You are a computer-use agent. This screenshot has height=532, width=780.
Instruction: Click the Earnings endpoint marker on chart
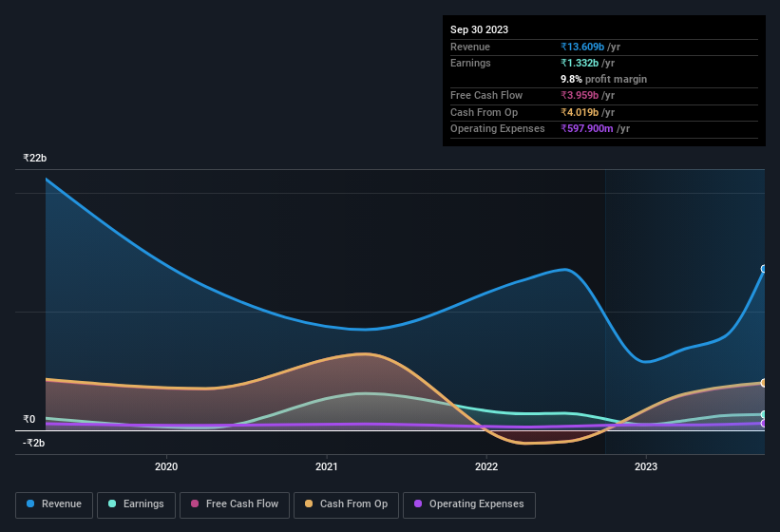pyautogui.click(x=764, y=414)
